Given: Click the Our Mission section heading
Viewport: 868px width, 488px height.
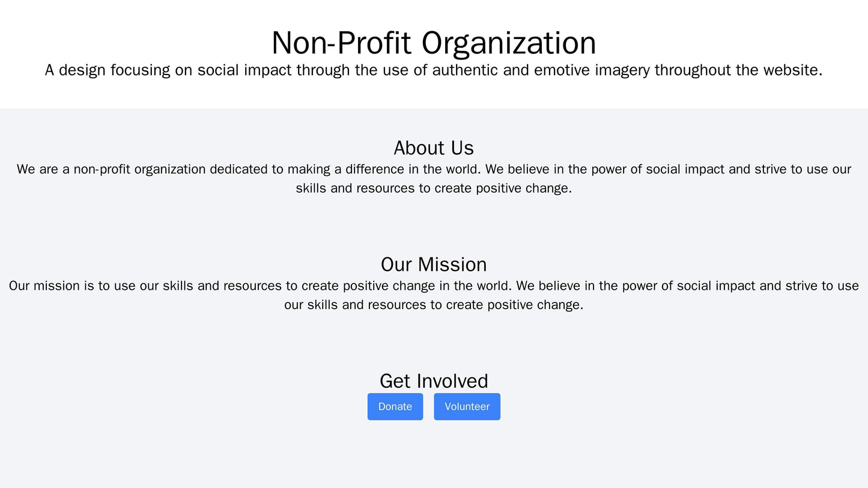Looking at the screenshot, I should (434, 264).
